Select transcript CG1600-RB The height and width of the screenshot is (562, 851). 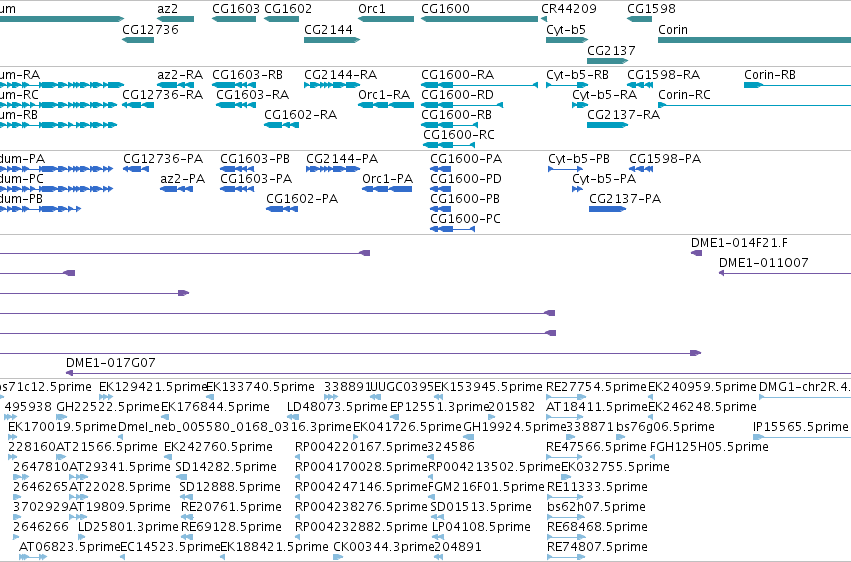coord(449,125)
